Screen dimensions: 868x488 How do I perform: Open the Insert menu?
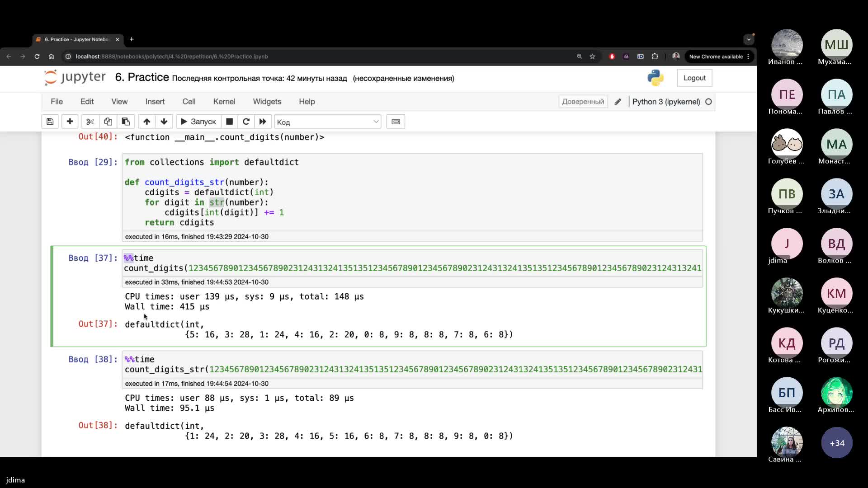coord(155,102)
